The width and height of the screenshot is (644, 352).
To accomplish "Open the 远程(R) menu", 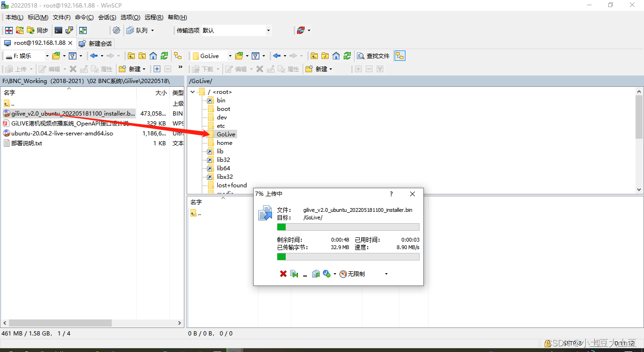I will [x=154, y=17].
